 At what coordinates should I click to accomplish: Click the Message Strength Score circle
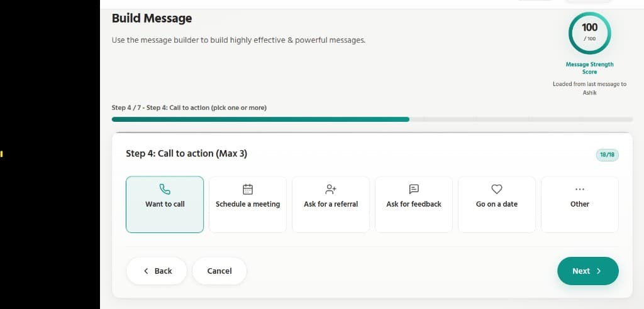(x=589, y=33)
